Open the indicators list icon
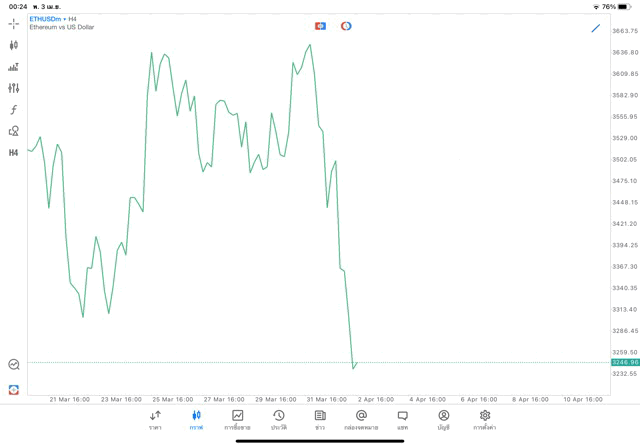 13,67
